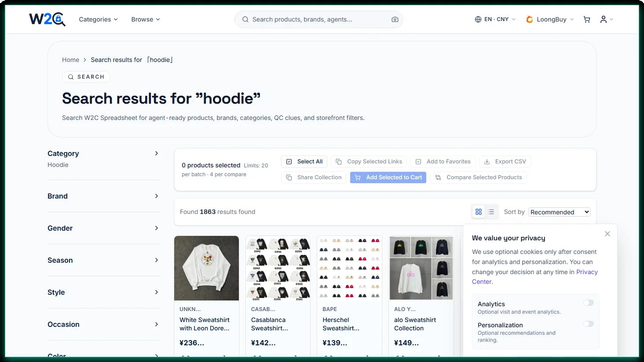Open Casablanca Sweatshirt product thumbnail

(278, 268)
